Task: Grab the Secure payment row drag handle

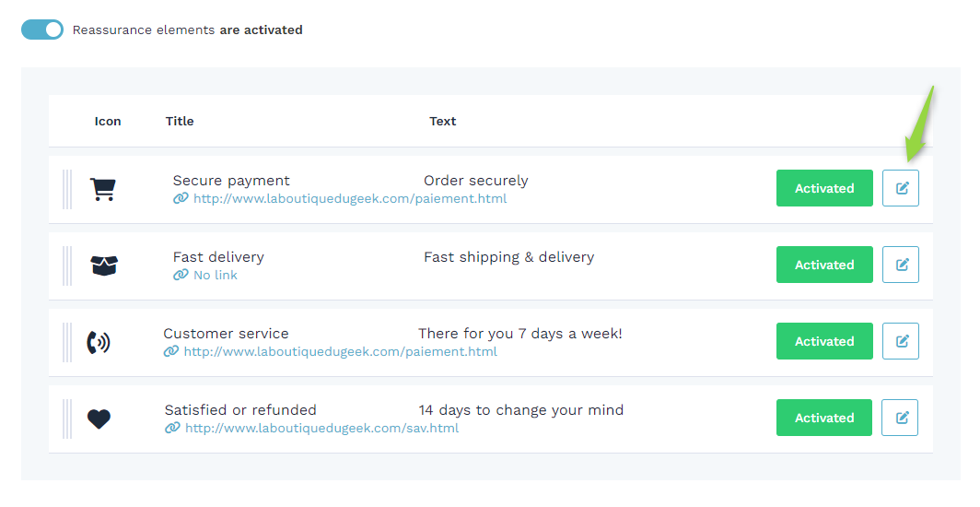Action: [x=67, y=189]
